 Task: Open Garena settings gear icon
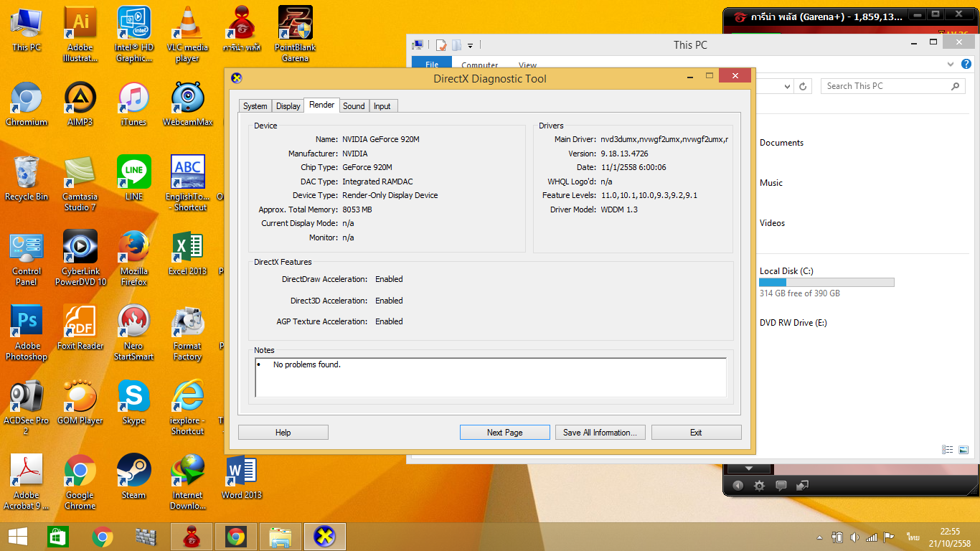pos(759,486)
